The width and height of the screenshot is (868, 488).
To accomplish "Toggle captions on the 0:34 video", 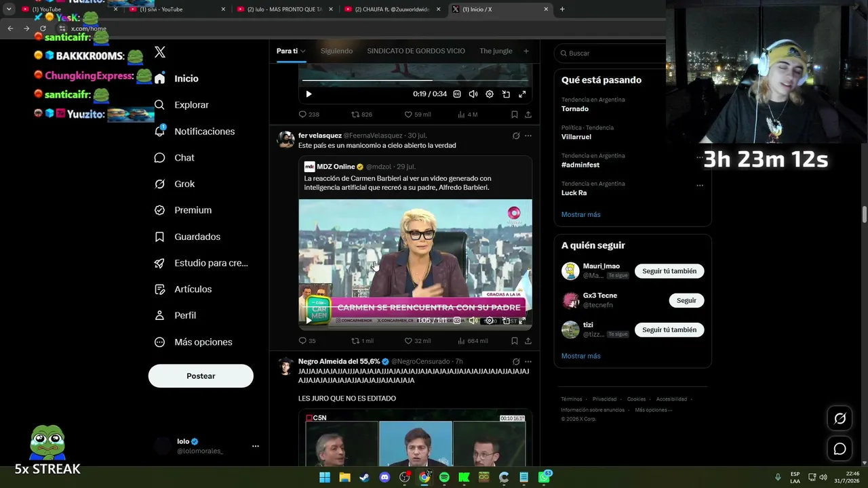I will 457,94.
